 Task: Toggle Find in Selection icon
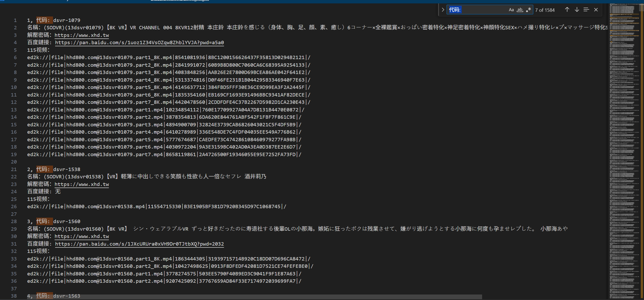pos(586,10)
